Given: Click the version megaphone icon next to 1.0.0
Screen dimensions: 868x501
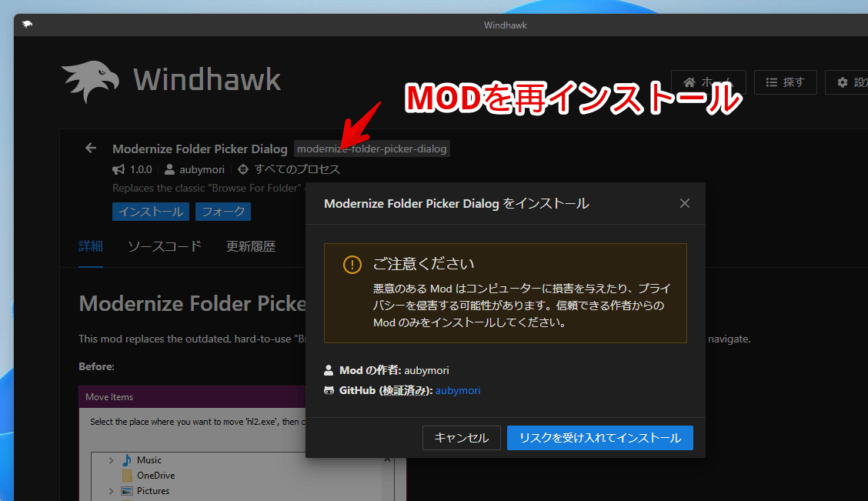Looking at the screenshot, I should click(119, 169).
